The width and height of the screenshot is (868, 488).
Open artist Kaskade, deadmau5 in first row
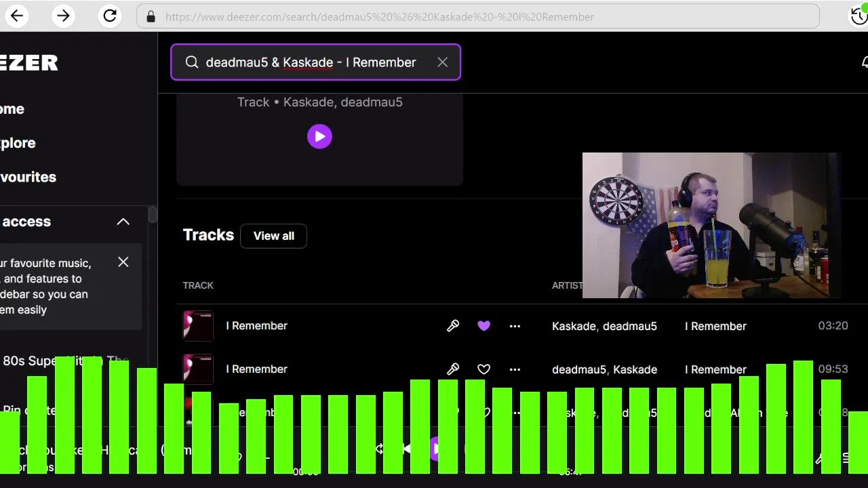point(604,326)
